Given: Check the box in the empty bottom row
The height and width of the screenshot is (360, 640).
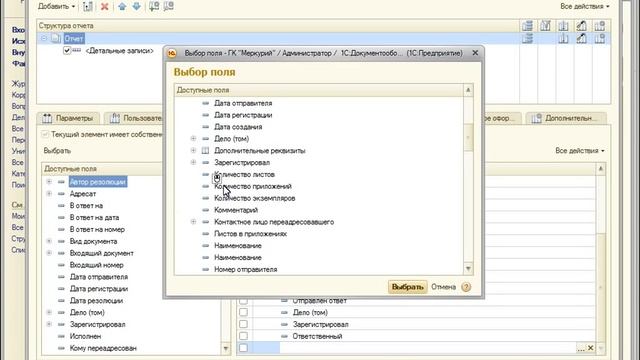Looking at the screenshot, I should pyautogui.click(x=243, y=348).
